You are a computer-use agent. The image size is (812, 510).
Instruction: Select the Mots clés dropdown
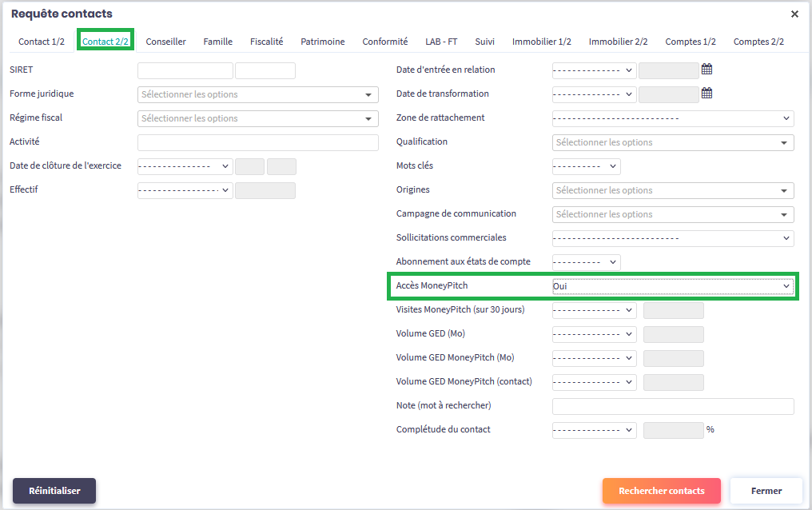[586, 166]
